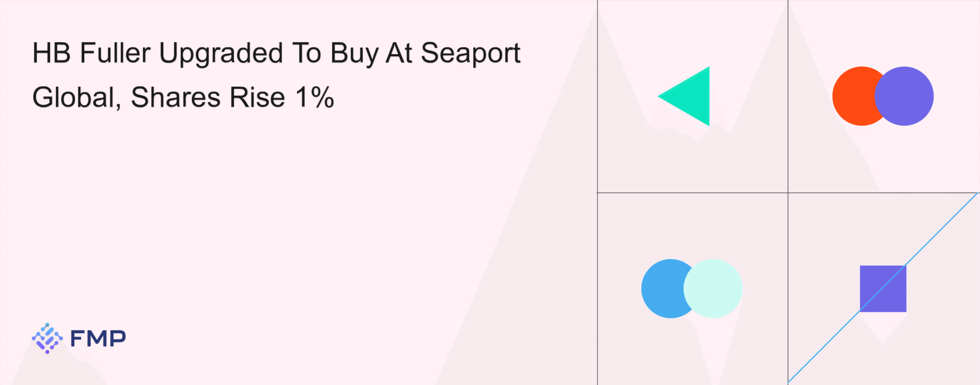Click the FMP wordmark text

[98, 338]
